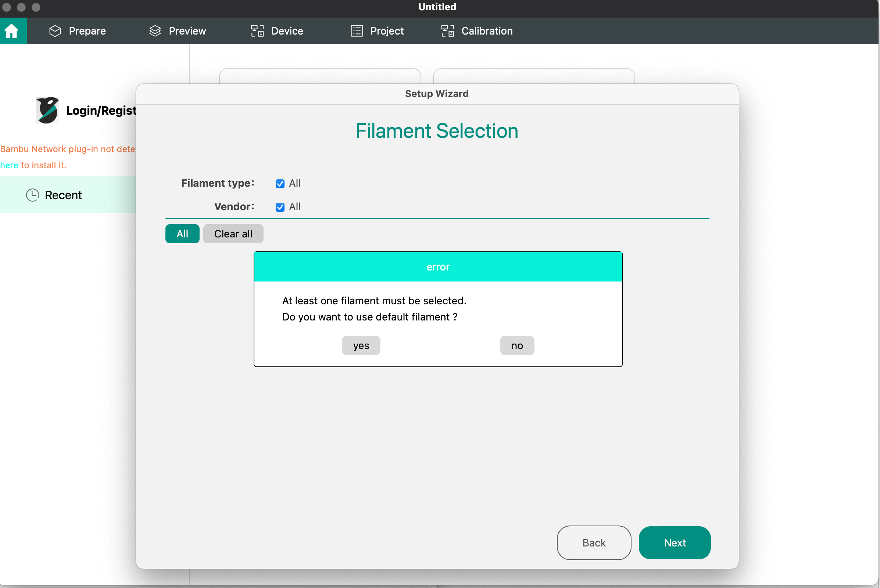Toggle the All checkbox for Vendor
This screenshot has height=588, width=880.
pyautogui.click(x=280, y=207)
